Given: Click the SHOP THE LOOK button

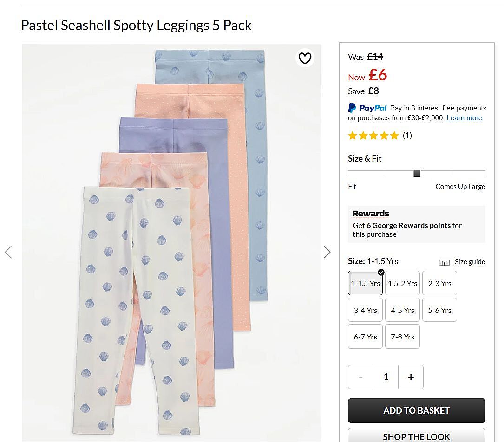Looking at the screenshot, I should point(416,435).
